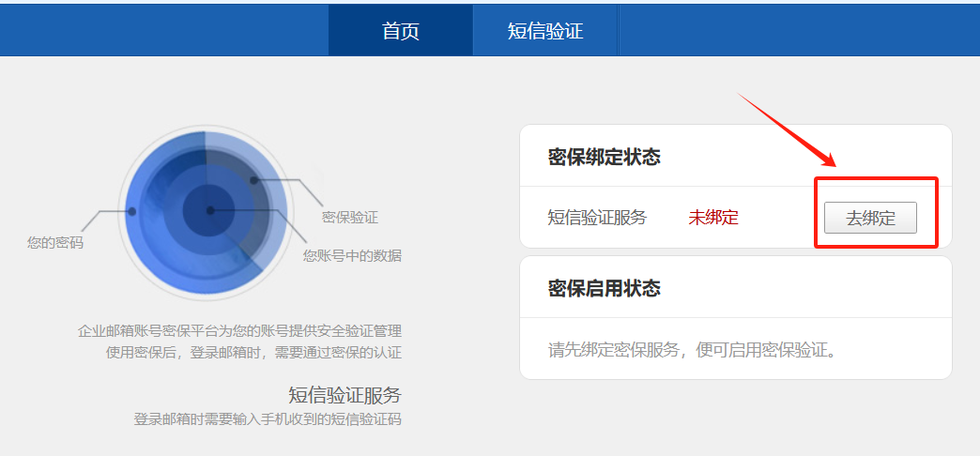Click the large 短信验证服务 heading below diagram

(x=345, y=395)
